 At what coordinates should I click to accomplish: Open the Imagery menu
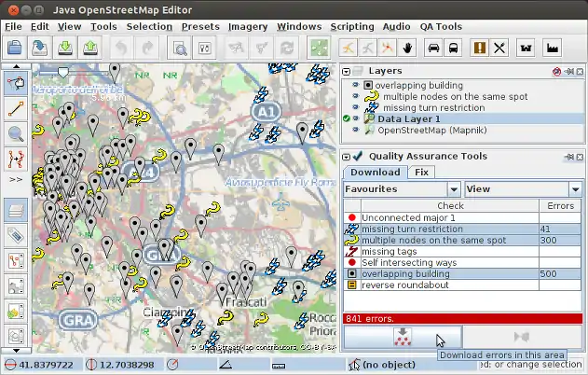pos(248,26)
